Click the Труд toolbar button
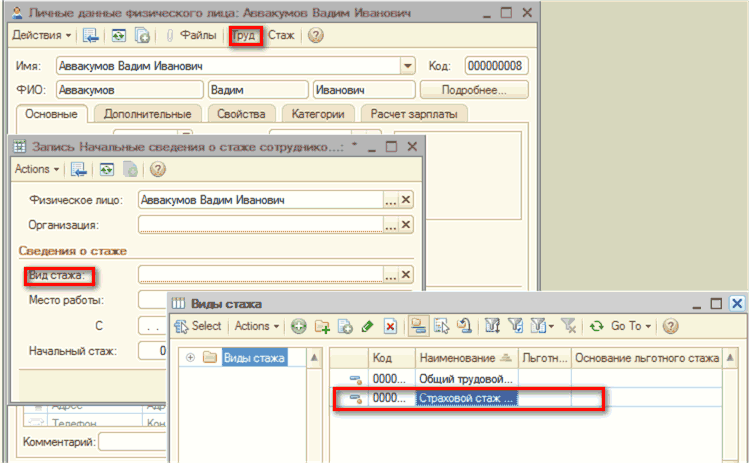 coord(245,35)
